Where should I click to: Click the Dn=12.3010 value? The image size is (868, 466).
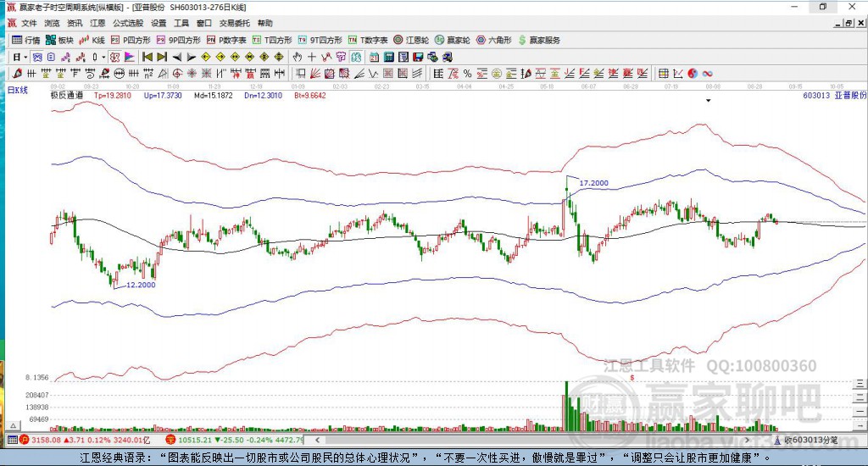tap(263, 95)
